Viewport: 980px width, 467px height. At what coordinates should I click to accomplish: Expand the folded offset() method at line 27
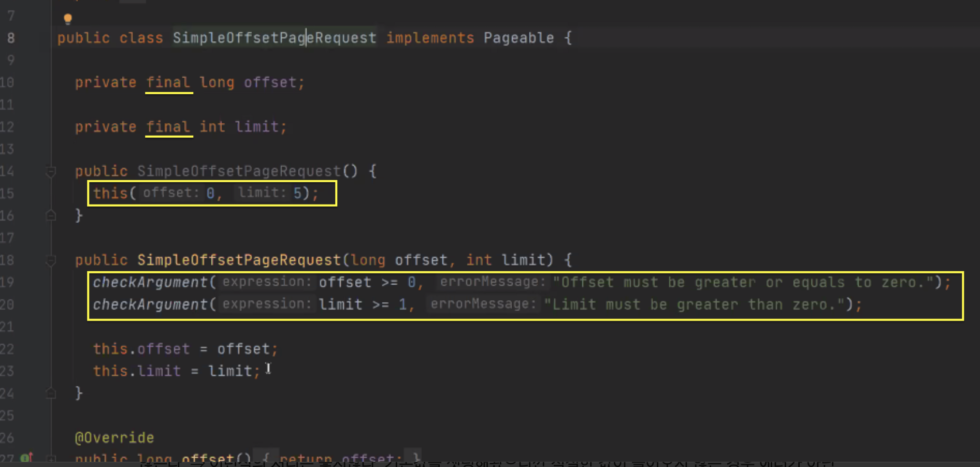tap(51, 459)
